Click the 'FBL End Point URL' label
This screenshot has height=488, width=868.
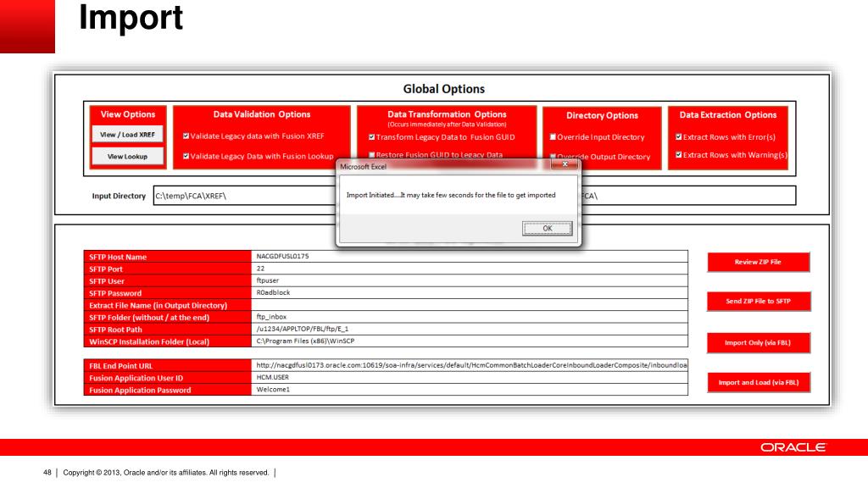(x=120, y=366)
